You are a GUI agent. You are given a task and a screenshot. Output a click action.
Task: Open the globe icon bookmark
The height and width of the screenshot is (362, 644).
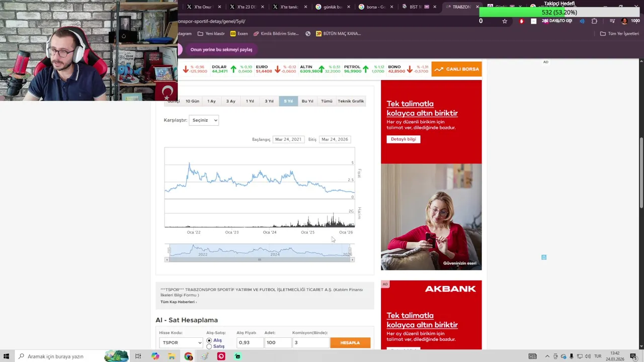308,34
